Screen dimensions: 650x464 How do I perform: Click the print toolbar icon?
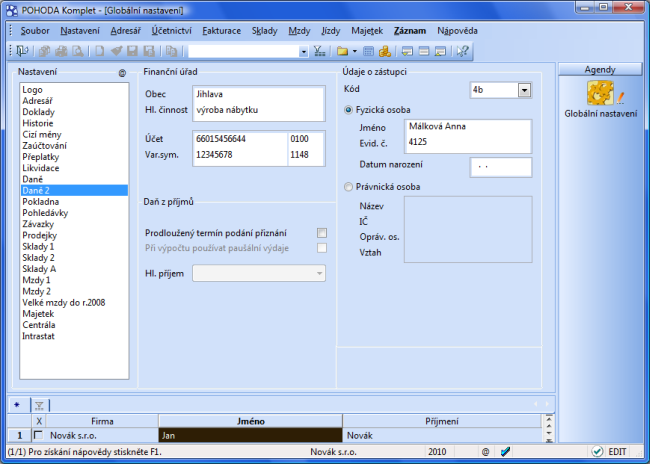(x=61, y=51)
